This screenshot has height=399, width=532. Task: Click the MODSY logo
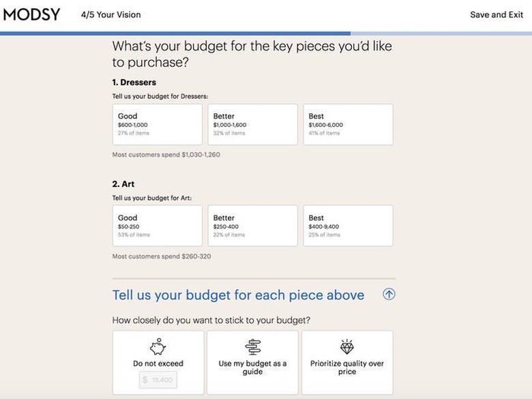[31, 14]
